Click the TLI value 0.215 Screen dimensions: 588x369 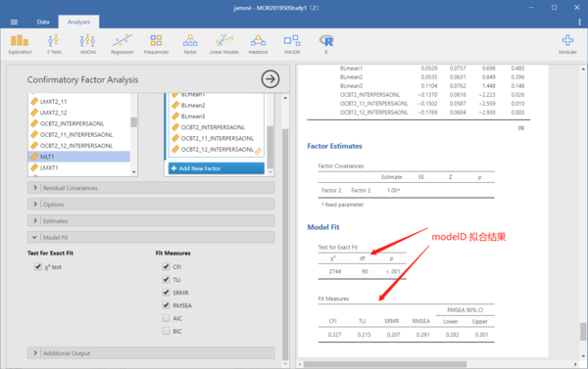364,335
